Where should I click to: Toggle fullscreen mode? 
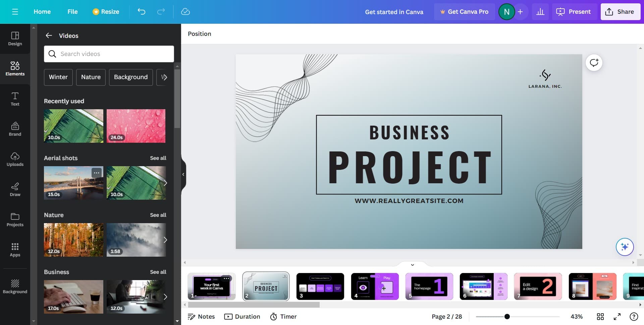(x=617, y=317)
